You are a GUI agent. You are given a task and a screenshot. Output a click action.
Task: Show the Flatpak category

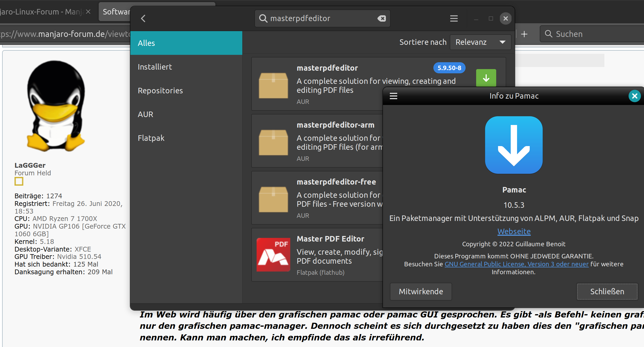pos(151,138)
